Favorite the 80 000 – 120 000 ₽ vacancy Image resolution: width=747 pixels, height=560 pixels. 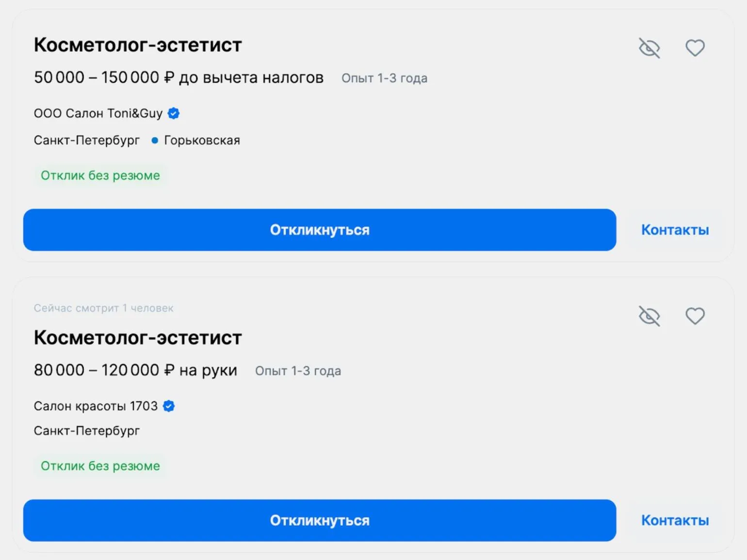[695, 316]
